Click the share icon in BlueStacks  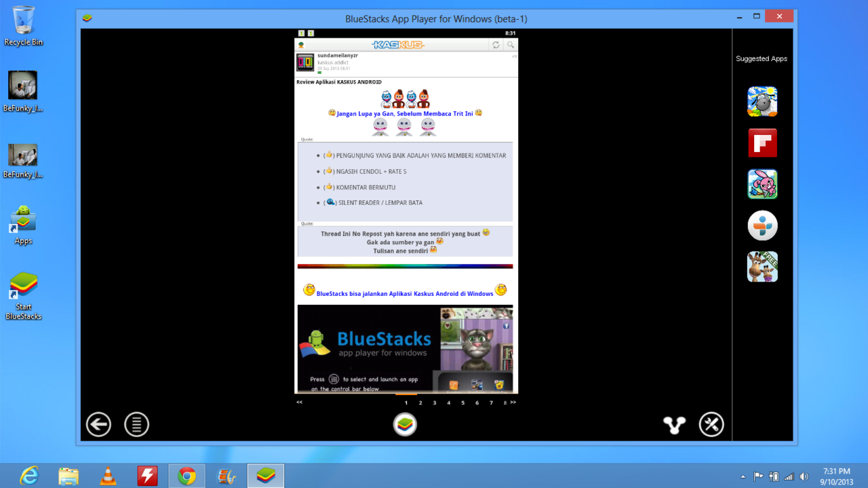click(x=674, y=425)
